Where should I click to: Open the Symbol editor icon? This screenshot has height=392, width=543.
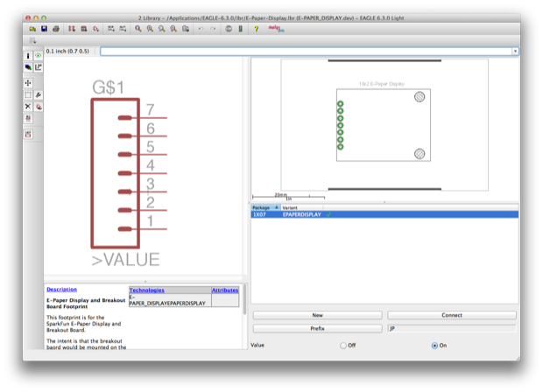coord(96,29)
